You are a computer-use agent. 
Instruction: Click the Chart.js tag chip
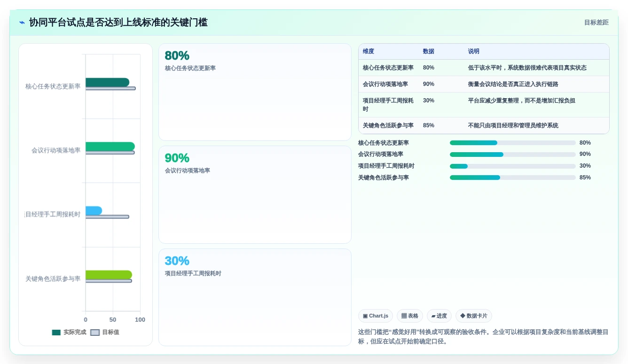click(376, 316)
